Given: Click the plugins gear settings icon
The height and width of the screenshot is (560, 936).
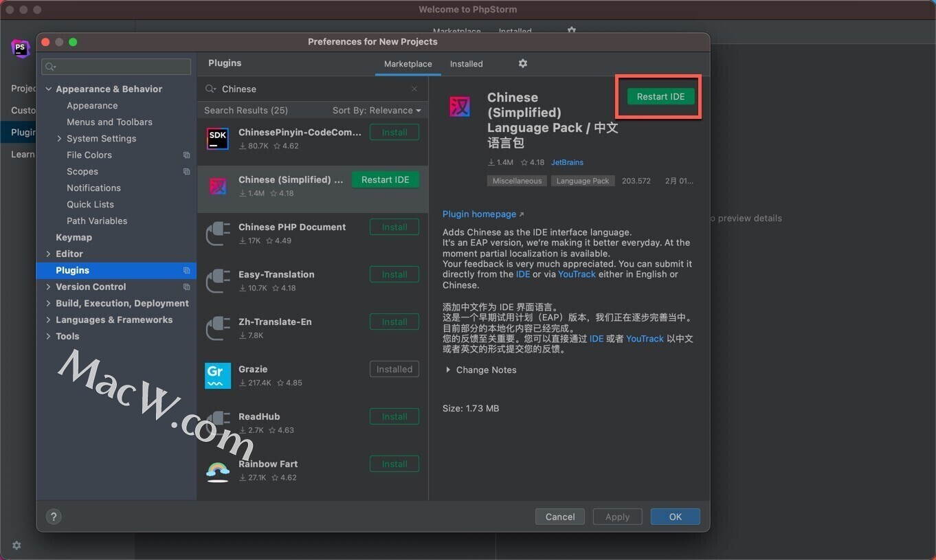Looking at the screenshot, I should 522,63.
